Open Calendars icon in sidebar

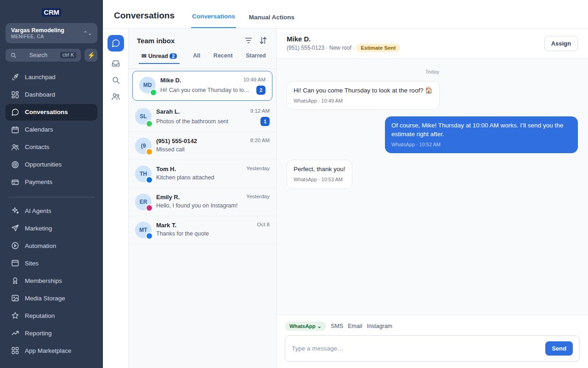(x=15, y=130)
